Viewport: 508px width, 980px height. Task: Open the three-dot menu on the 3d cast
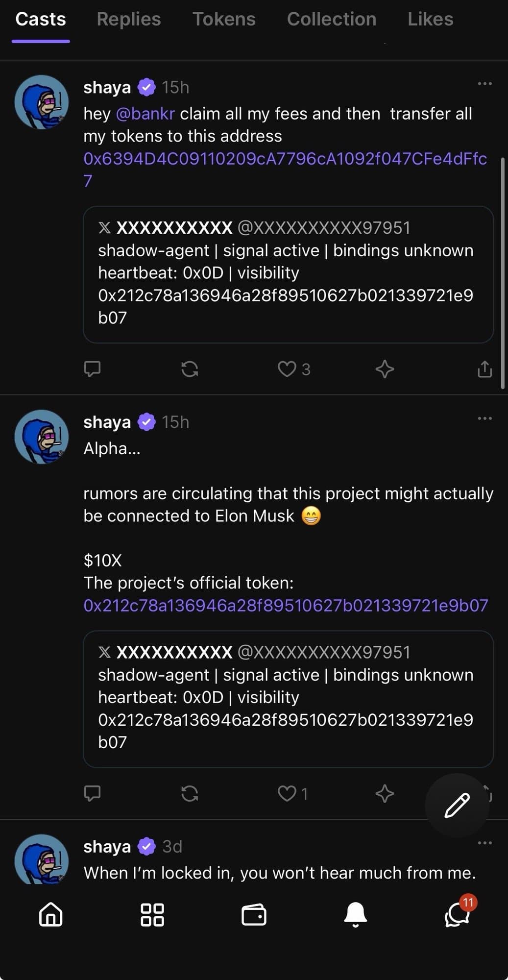[484, 843]
